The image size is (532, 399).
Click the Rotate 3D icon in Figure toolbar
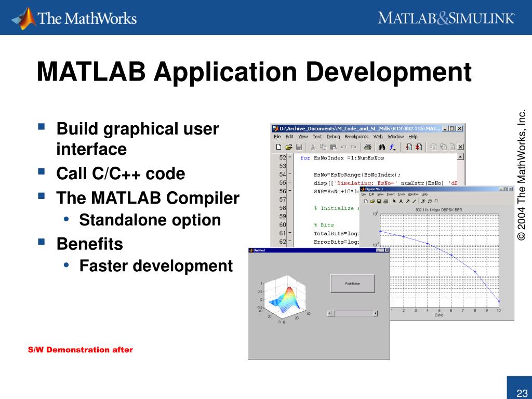tap(436, 201)
